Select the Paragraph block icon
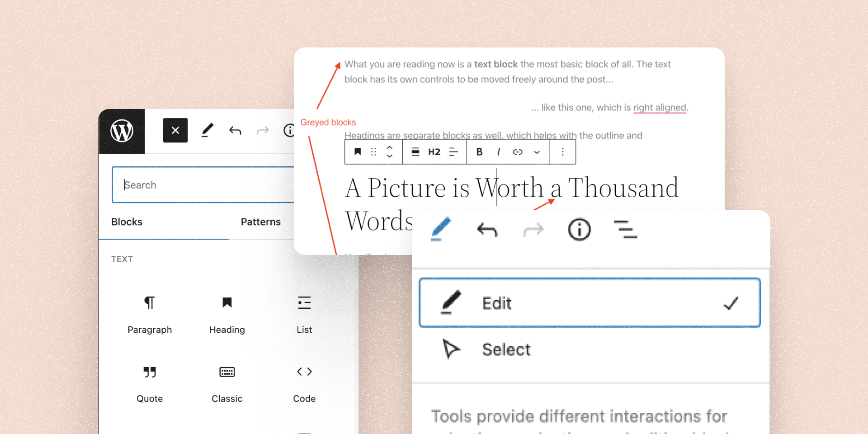Viewport: 868px width, 434px height. click(x=150, y=303)
